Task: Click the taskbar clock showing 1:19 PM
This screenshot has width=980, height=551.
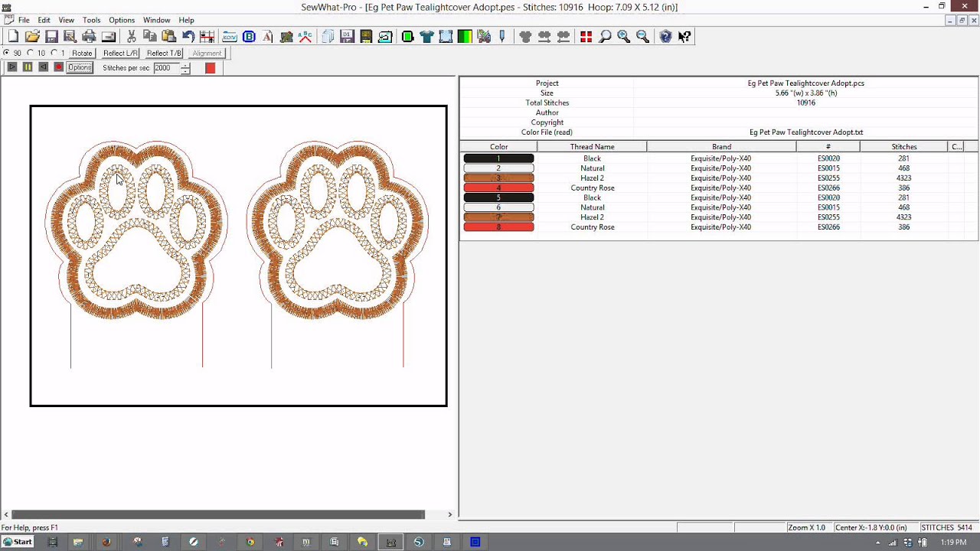Action: 953,542
